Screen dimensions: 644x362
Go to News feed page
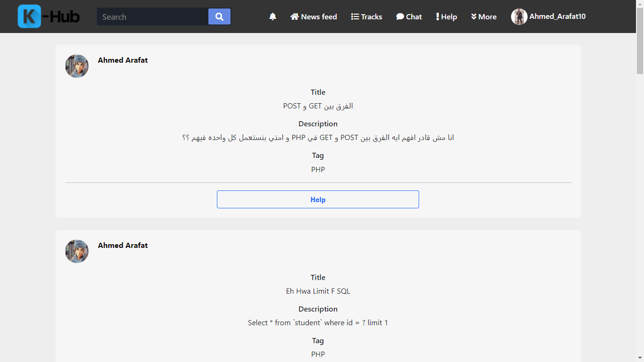(319, 16)
